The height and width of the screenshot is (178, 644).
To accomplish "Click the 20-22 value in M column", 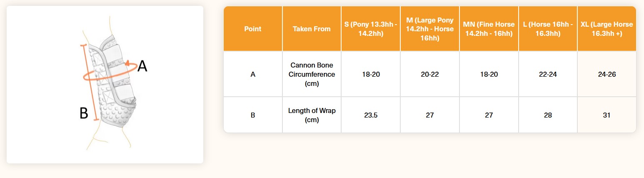I will click(x=430, y=74).
